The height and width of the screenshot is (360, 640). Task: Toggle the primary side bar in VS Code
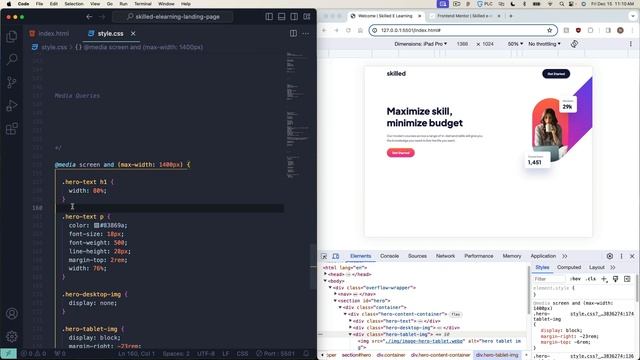(269, 17)
